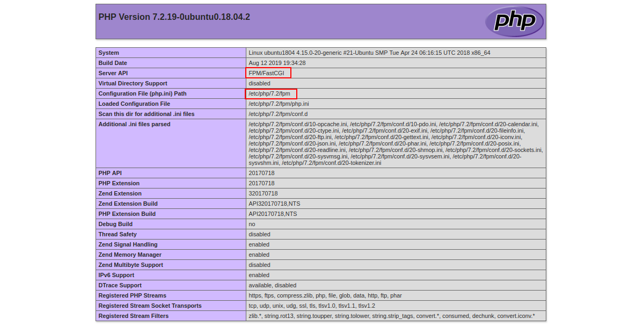Select Zend Memory Manager enabled value
This screenshot has width=644, height=326.
coord(259,255)
